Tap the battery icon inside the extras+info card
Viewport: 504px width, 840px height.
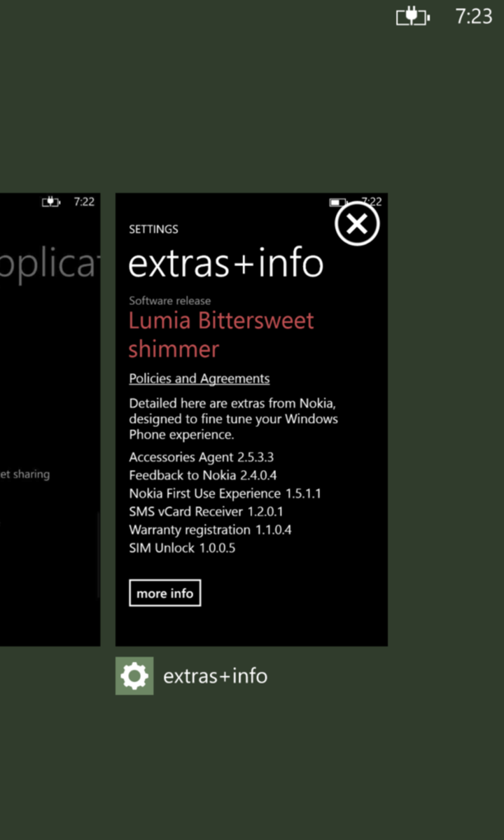[339, 202]
